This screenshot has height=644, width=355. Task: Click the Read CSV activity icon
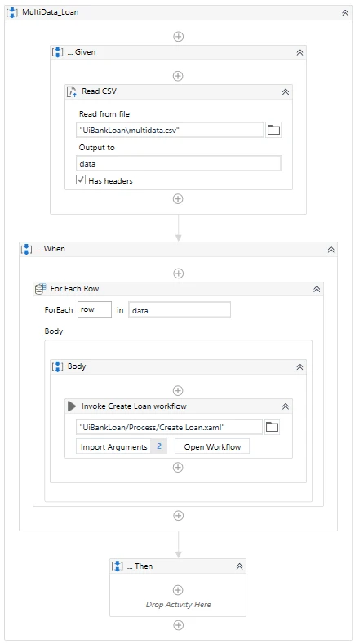(72, 91)
